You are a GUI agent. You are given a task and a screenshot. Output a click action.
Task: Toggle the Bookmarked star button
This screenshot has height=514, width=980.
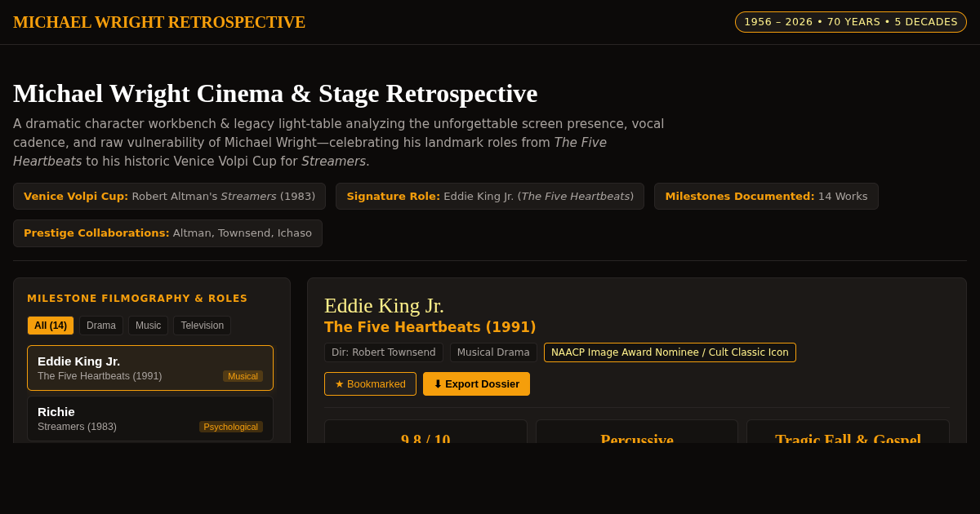tap(370, 383)
